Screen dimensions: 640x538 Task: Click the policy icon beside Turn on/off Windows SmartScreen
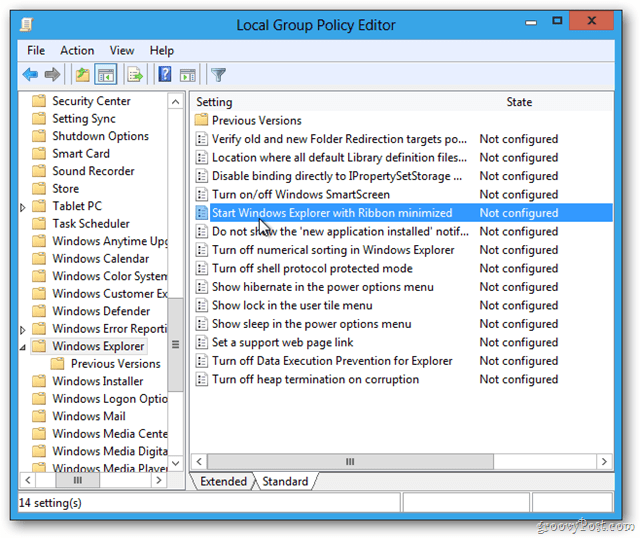point(201,194)
